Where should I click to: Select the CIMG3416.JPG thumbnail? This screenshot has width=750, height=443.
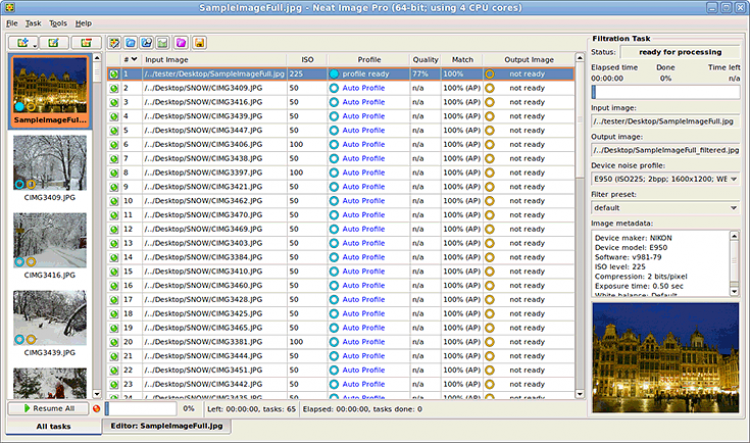[x=49, y=240]
